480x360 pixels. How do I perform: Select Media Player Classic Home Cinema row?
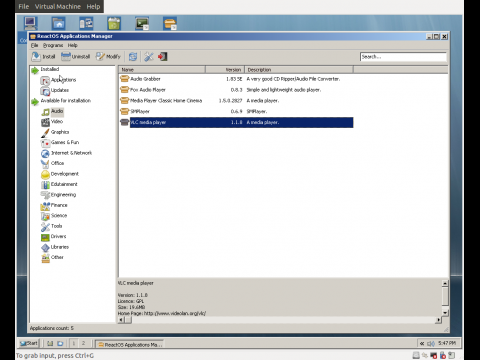pyautogui.click(x=236, y=101)
